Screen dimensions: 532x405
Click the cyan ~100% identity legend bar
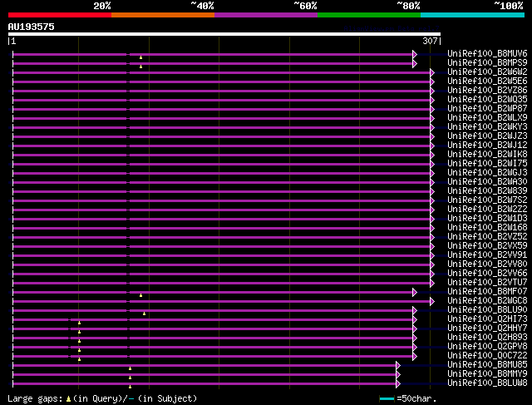471,15
